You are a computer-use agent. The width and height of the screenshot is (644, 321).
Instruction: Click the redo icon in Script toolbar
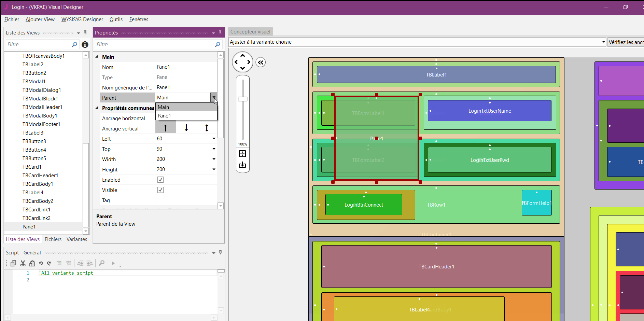pyautogui.click(x=49, y=263)
